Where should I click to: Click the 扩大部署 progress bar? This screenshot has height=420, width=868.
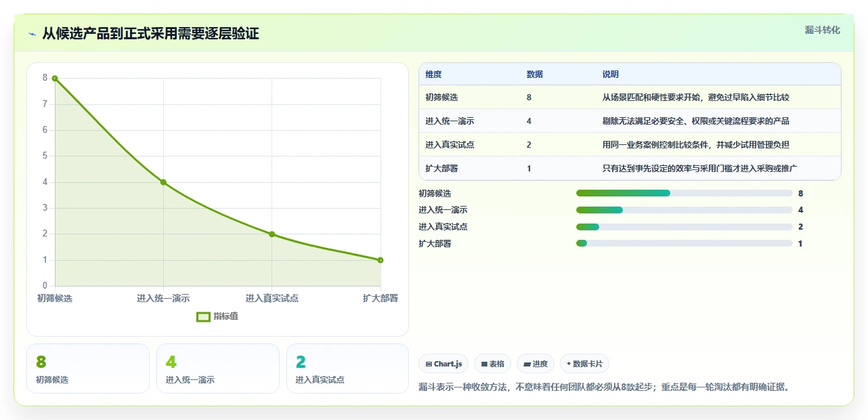[684, 243]
